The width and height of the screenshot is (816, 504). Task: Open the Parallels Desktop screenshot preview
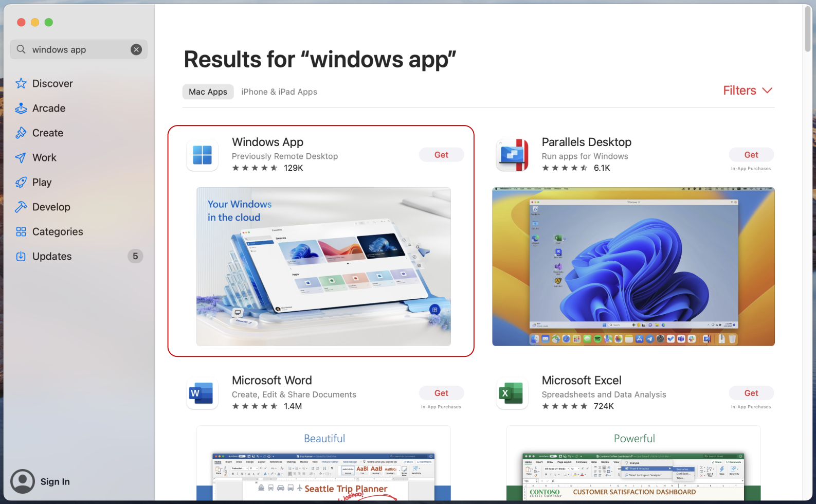(633, 266)
